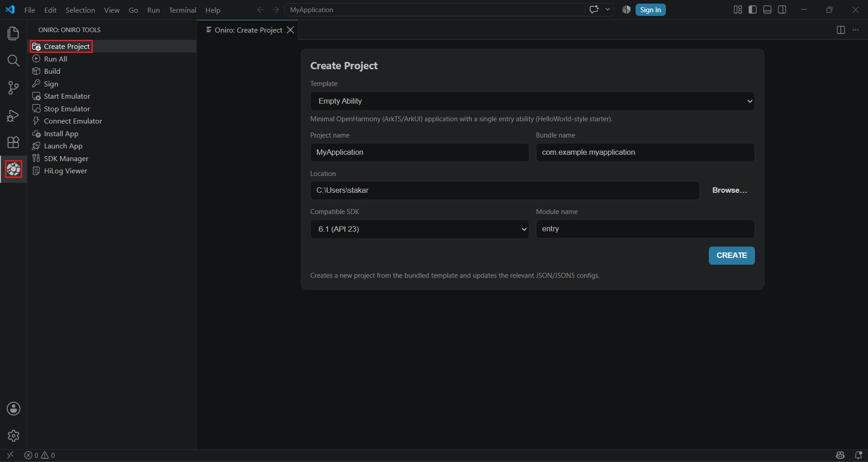Click the CREATE button
The height and width of the screenshot is (462, 868).
point(731,255)
